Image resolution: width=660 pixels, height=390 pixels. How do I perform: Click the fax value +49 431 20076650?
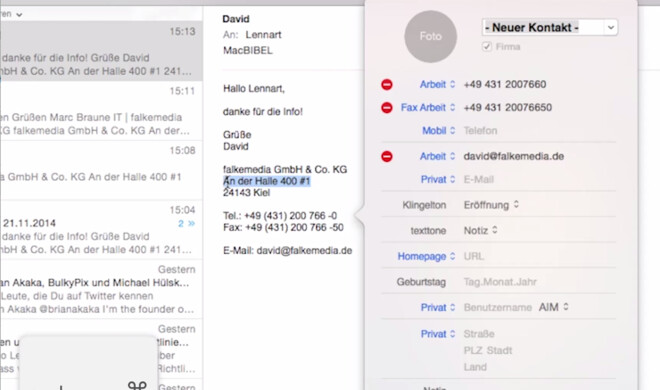pyautogui.click(x=508, y=108)
